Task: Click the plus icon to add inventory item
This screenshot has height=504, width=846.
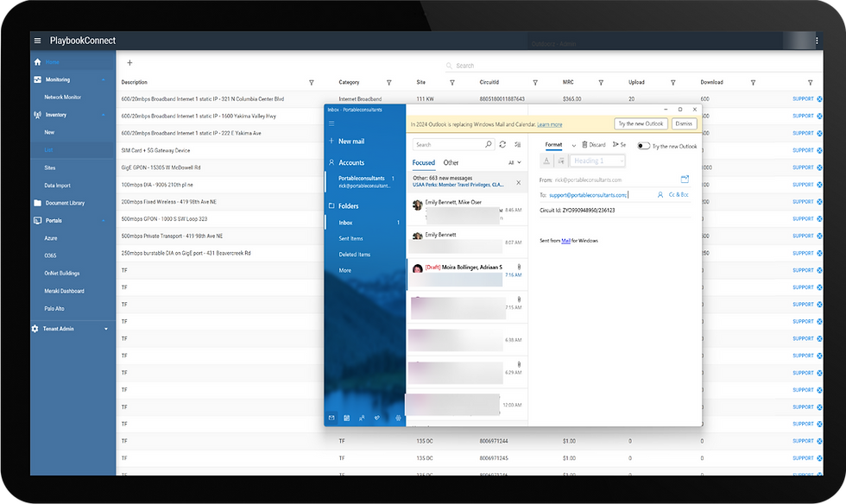Action: [x=129, y=63]
